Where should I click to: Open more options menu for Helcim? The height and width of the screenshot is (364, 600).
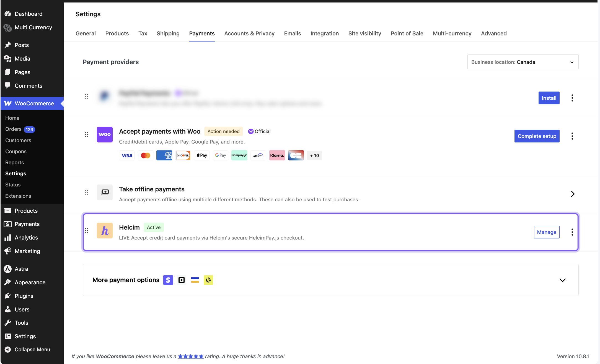(572, 232)
